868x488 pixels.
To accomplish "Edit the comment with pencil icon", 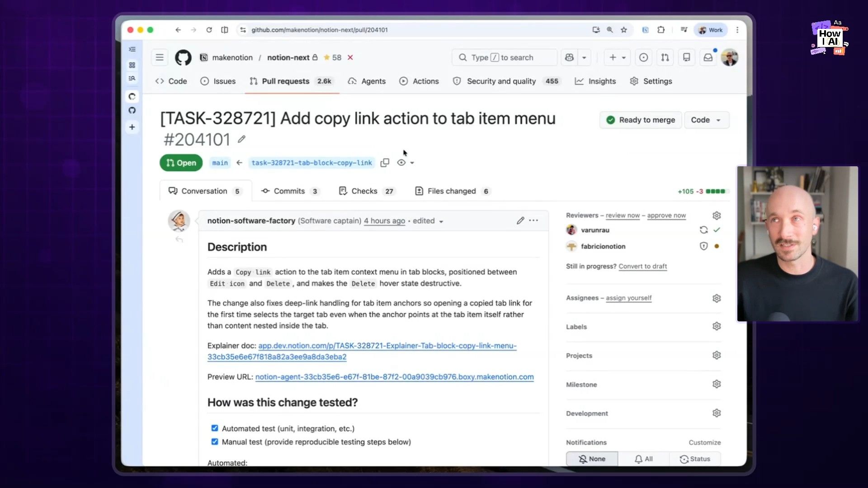I will coord(520,221).
